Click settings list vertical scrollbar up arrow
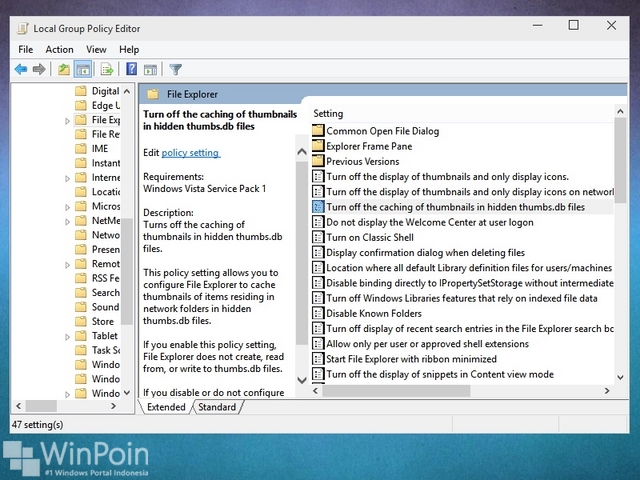Viewport: 640px width, 480px height. (x=620, y=111)
